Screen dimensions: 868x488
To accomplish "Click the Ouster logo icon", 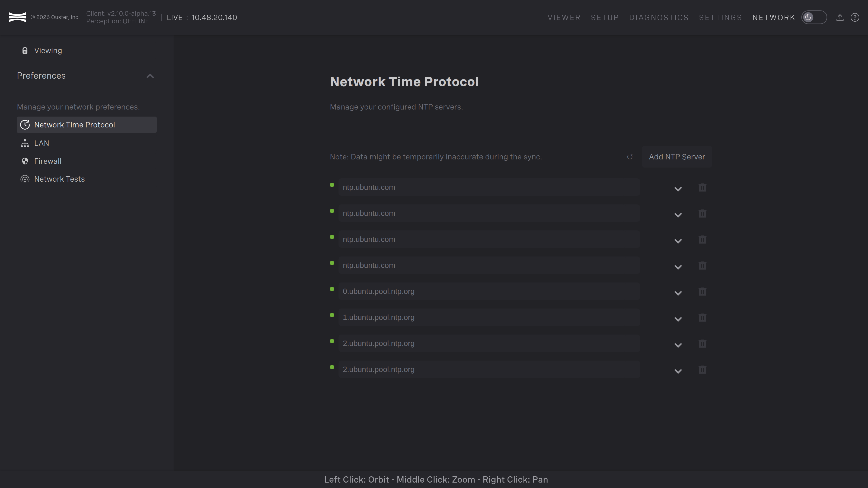I will [x=17, y=17].
